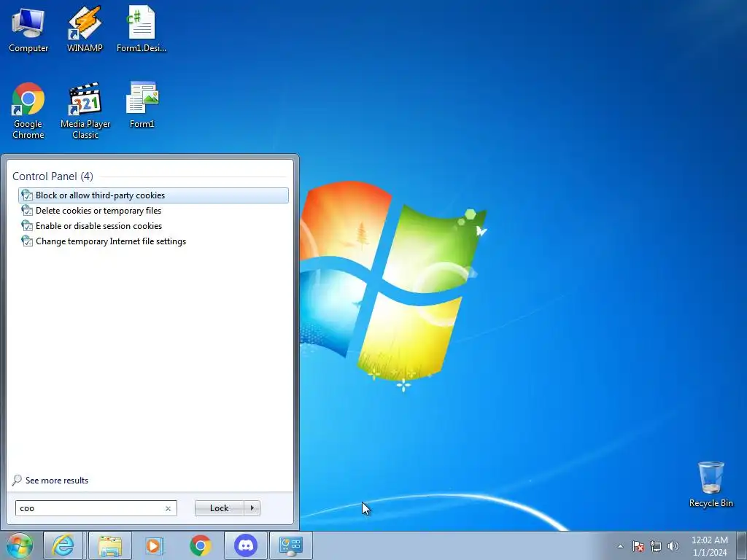The image size is (747, 560).
Task: Click icon beside Enable or disable session cookies
Action: point(27,226)
